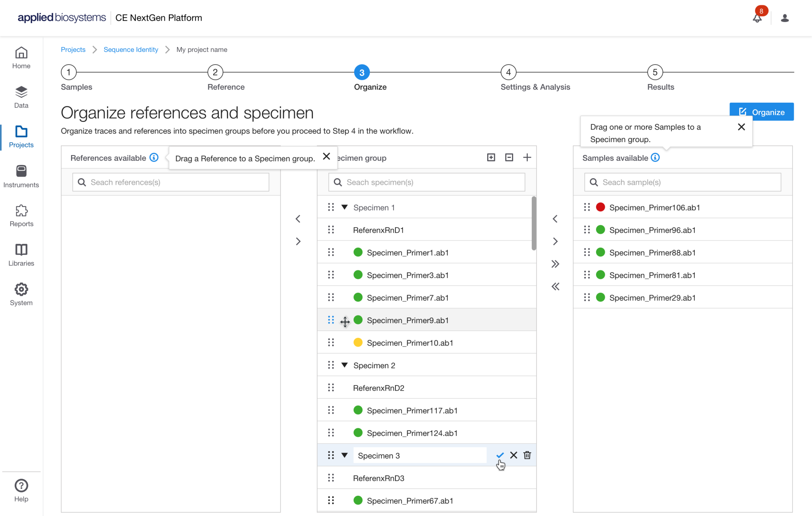Confirm Specimen 3 rename with checkmark
The width and height of the screenshot is (812, 516).
click(500, 455)
